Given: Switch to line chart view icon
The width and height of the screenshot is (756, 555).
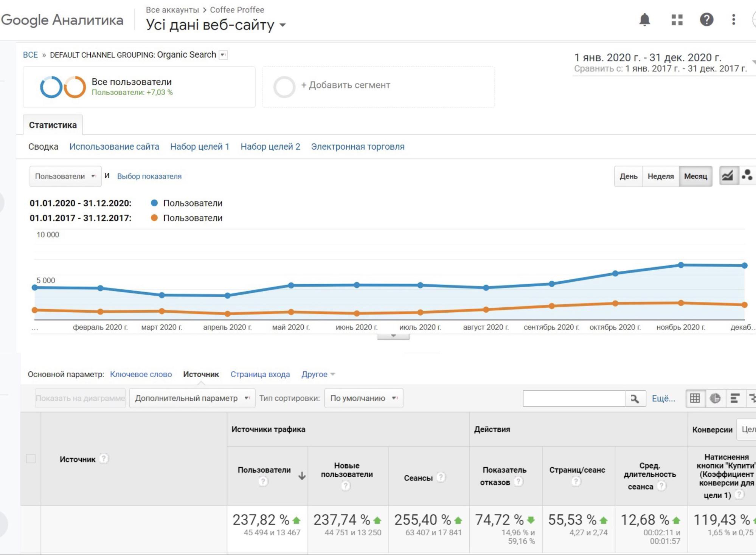Looking at the screenshot, I should coord(728,176).
